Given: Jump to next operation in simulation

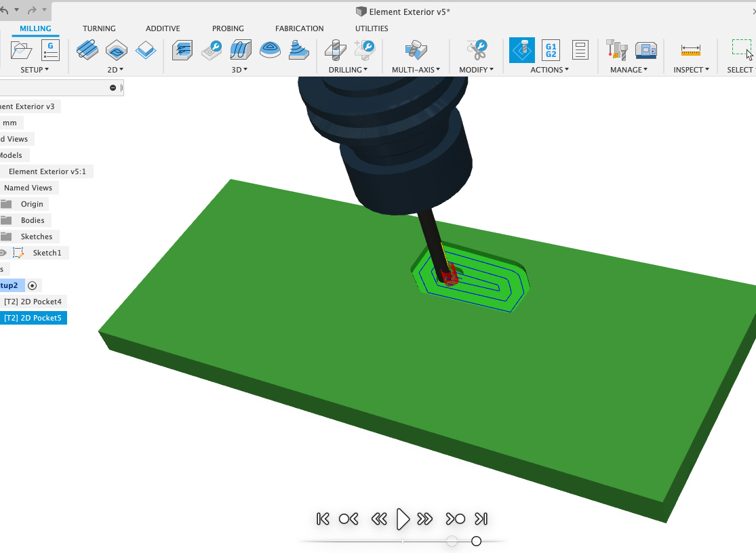Looking at the screenshot, I should [x=455, y=519].
